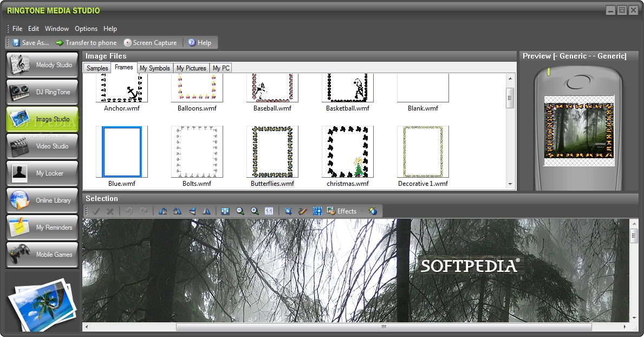Screen dimensions: 644x337
Task: Click the undo arrow icon
Action: pos(129,211)
